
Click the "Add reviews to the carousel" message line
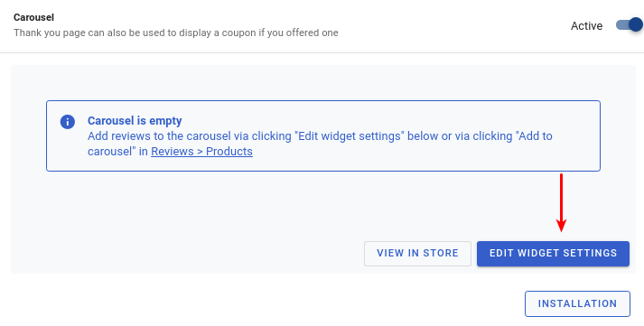tap(320, 135)
